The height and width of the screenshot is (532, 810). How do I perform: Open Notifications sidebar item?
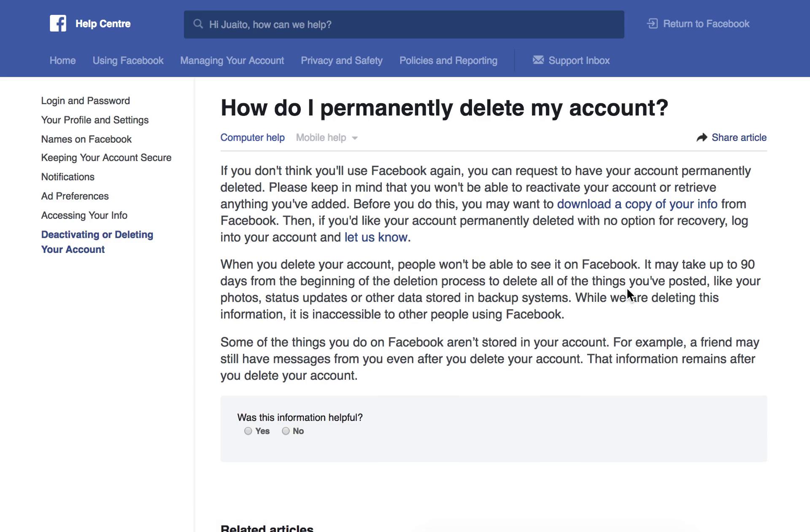tap(68, 177)
